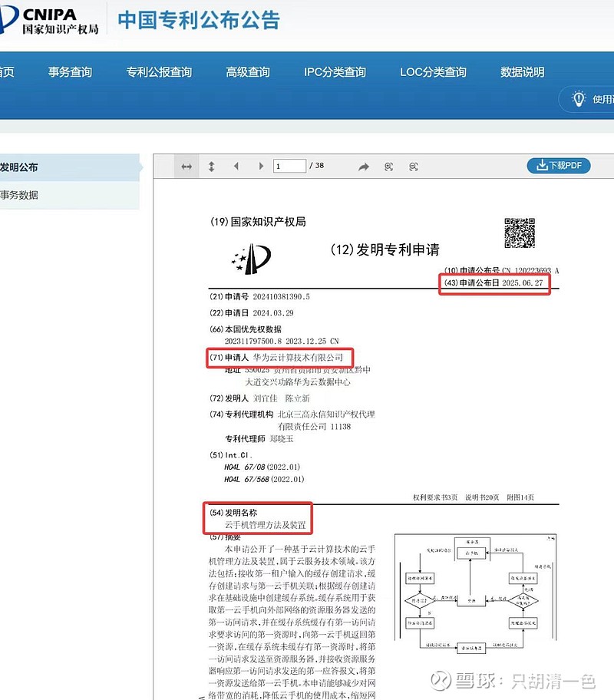Click the total page count / 38
Viewport: 614px width, 700px height.
(x=317, y=166)
